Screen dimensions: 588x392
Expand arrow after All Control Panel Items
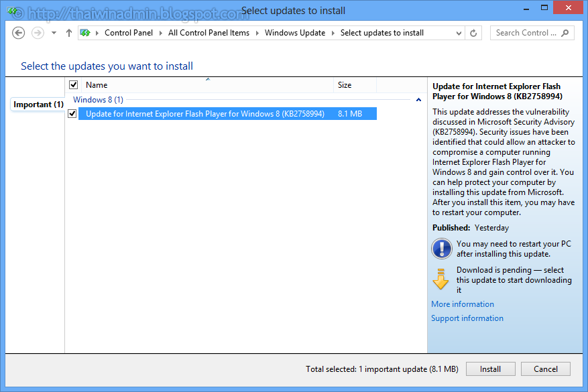[257, 33]
